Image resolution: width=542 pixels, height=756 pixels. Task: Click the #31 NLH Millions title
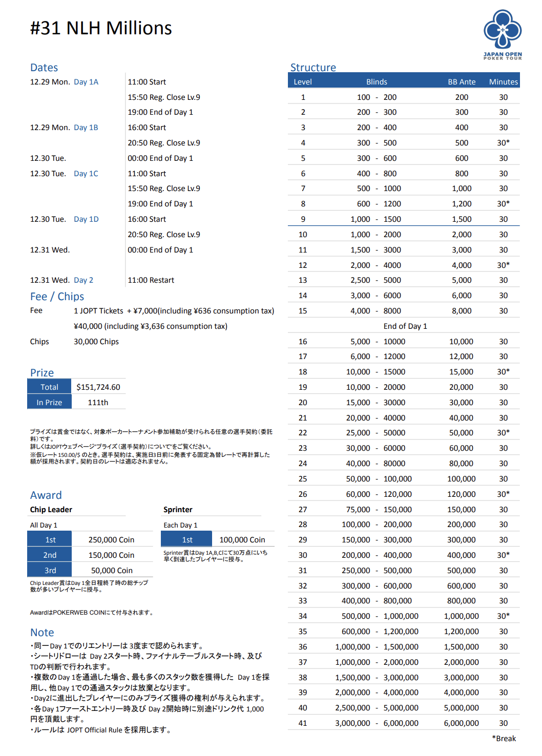[x=101, y=28]
